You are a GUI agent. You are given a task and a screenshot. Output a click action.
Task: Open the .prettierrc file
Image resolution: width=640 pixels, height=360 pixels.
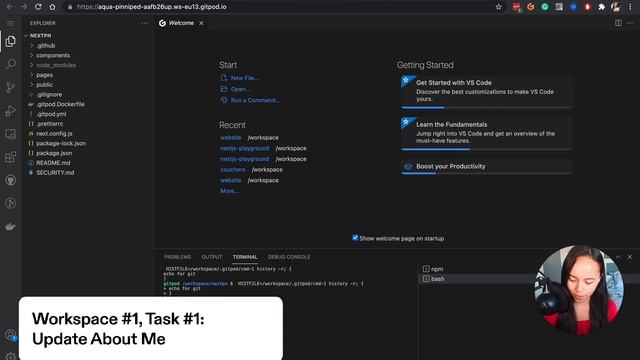49,124
